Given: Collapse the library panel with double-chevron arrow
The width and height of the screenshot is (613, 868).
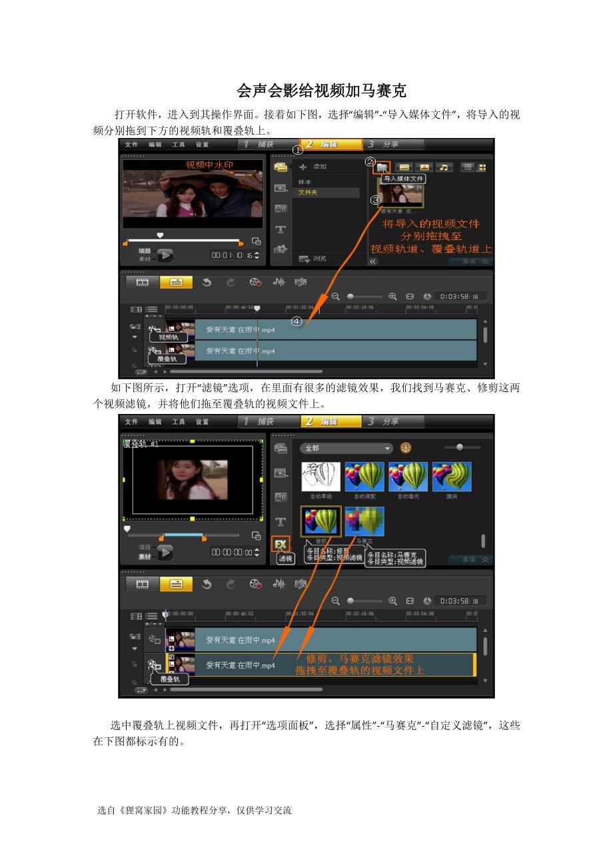Looking at the screenshot, I should tap(373, 261).
